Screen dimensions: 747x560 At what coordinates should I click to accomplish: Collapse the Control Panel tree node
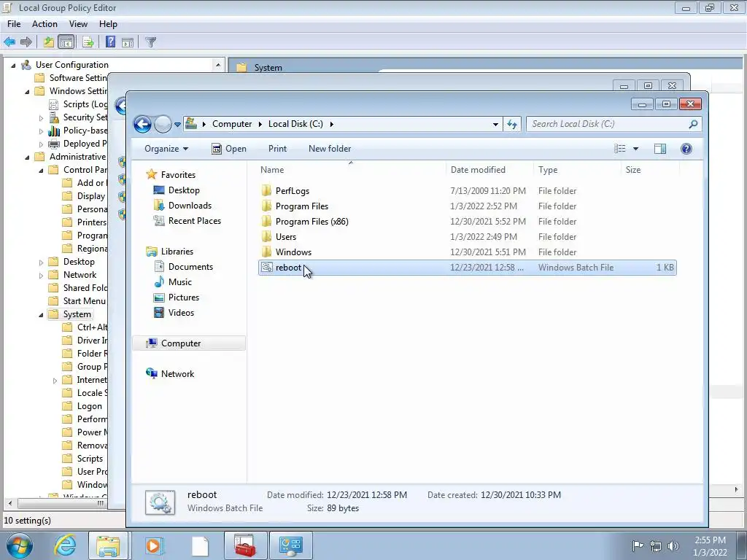pos(41,171)
